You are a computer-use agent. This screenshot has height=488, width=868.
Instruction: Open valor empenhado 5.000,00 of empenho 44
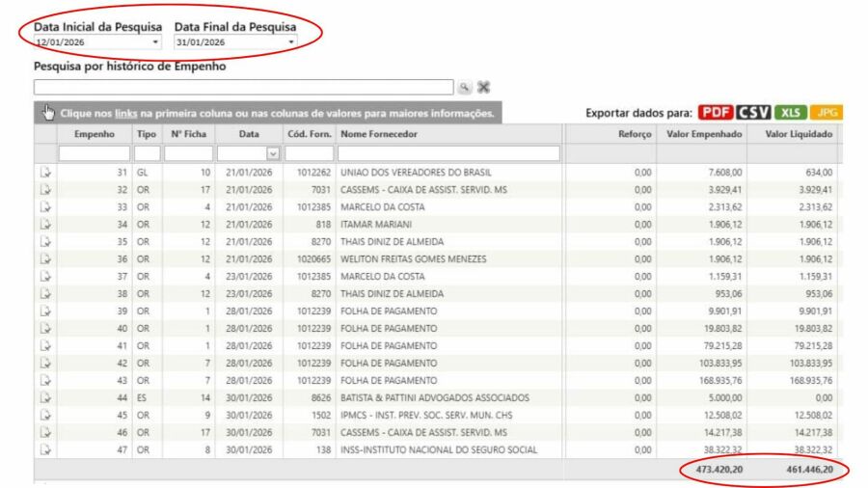pyautogui.click(x=725, y=397)
